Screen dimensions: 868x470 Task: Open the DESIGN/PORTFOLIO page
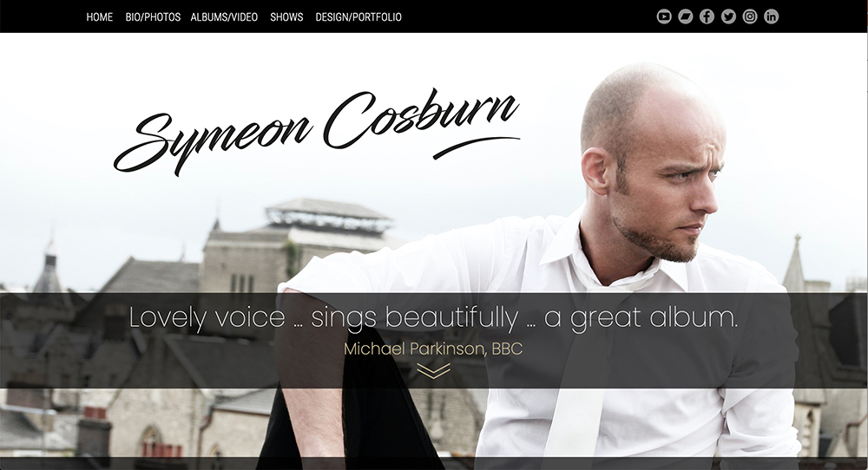(358, 17)
